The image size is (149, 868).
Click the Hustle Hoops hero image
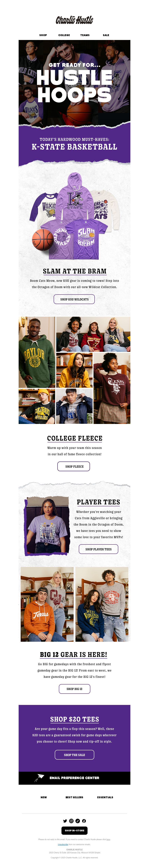pos(74,83)
